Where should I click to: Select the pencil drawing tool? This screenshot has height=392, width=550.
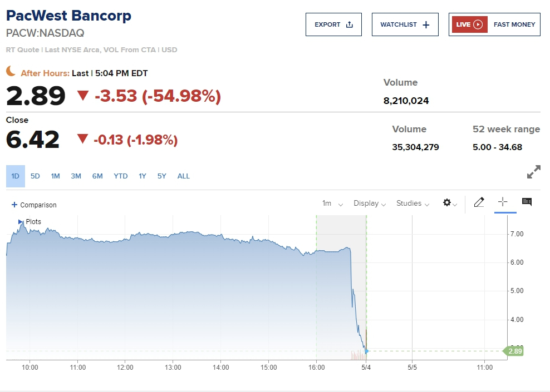tap(479, 203)
